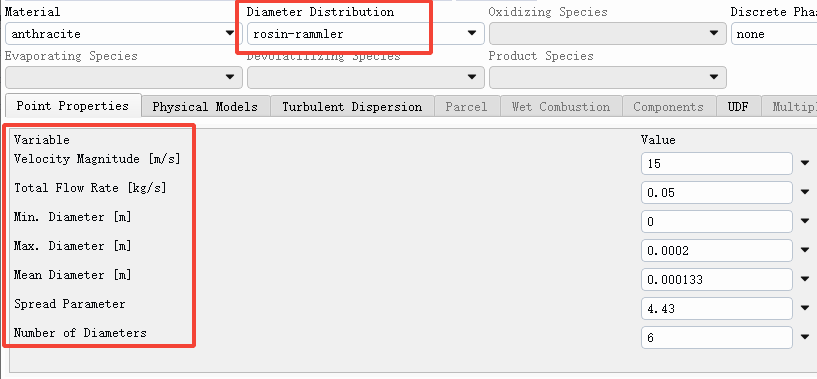Click the Min. Diameter value field
The image size is (817, 379).
pyautogui.click(x=717, y=222)
